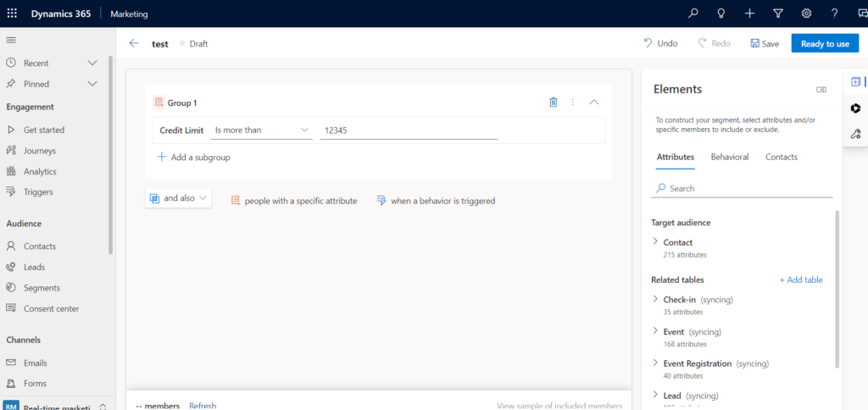Add people with a specific attribute

294,201
